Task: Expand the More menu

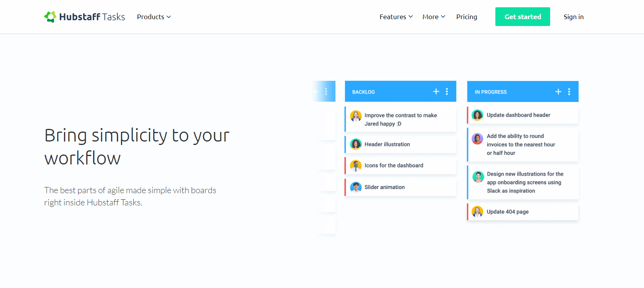Action: tap(434, 17)
